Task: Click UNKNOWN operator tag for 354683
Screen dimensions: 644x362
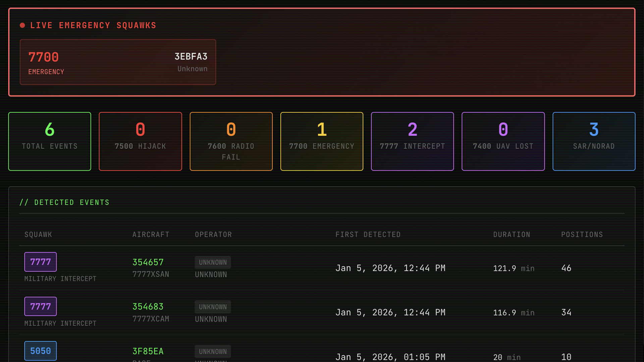Action: [213, 307]
